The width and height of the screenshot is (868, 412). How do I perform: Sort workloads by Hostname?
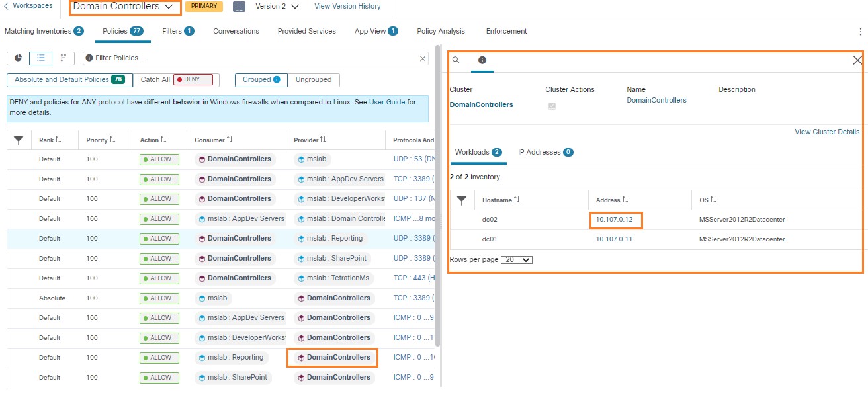pos(501,200)
